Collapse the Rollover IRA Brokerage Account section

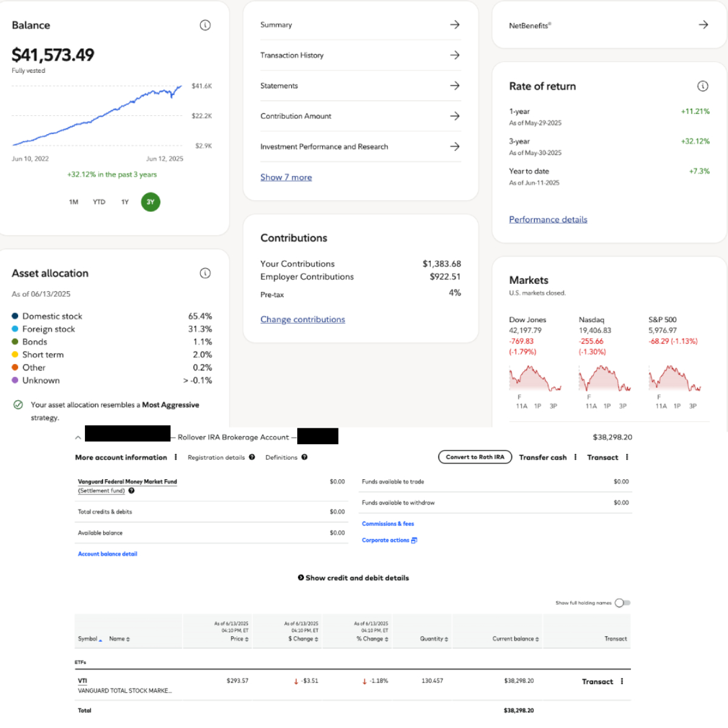78,437
